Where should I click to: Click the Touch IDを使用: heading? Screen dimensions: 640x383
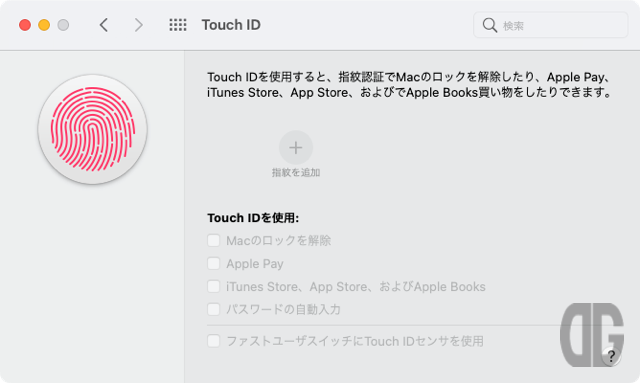253,218
